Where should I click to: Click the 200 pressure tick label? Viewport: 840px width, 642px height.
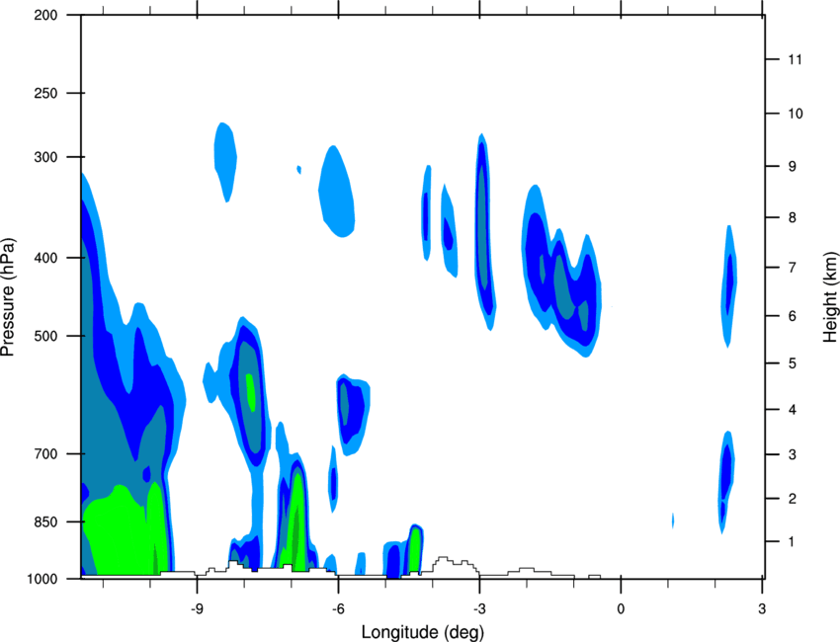[45, 15]
